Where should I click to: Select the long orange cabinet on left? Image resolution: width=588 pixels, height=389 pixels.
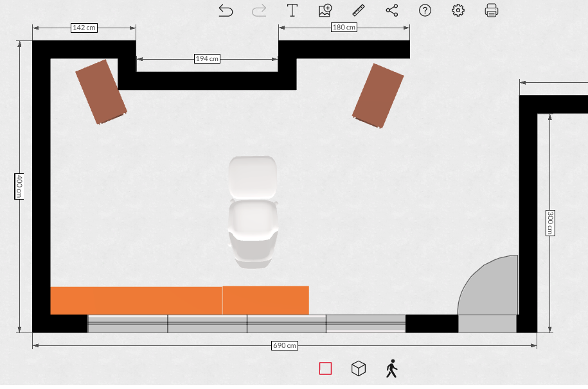[x=136, y=300]
